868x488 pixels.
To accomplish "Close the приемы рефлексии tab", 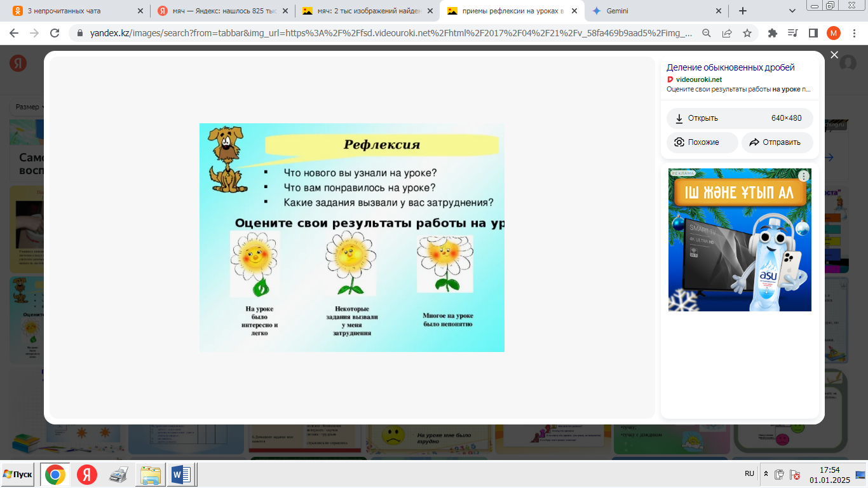I will 574,11.
